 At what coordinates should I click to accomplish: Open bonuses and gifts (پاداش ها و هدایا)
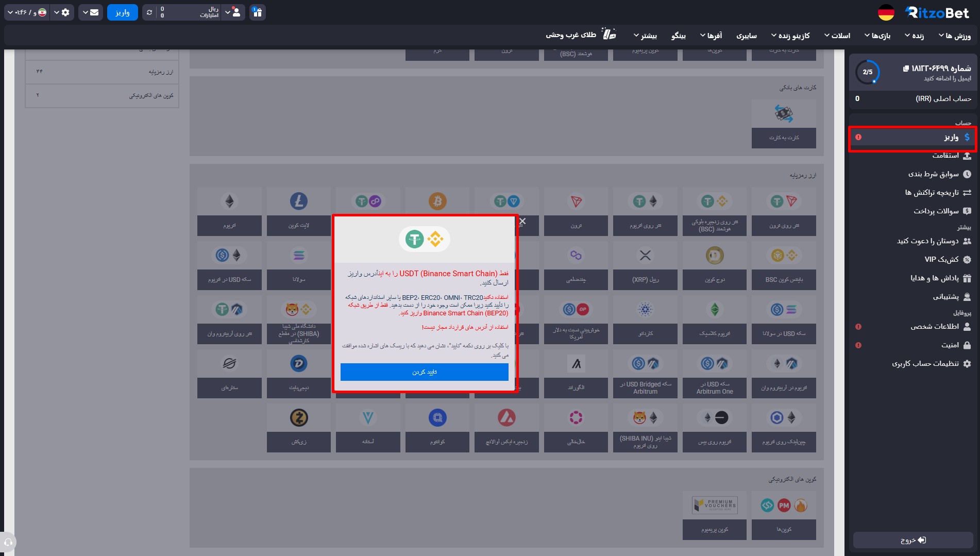(913, 278)
